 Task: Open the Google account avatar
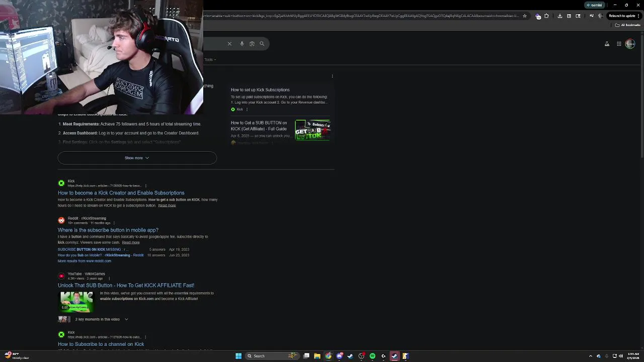click(630, 44)
